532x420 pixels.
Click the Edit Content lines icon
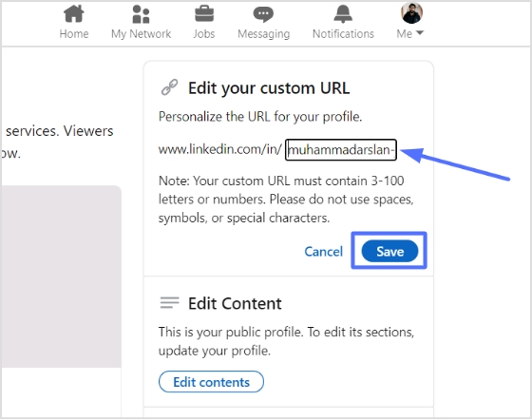point(170,302)
